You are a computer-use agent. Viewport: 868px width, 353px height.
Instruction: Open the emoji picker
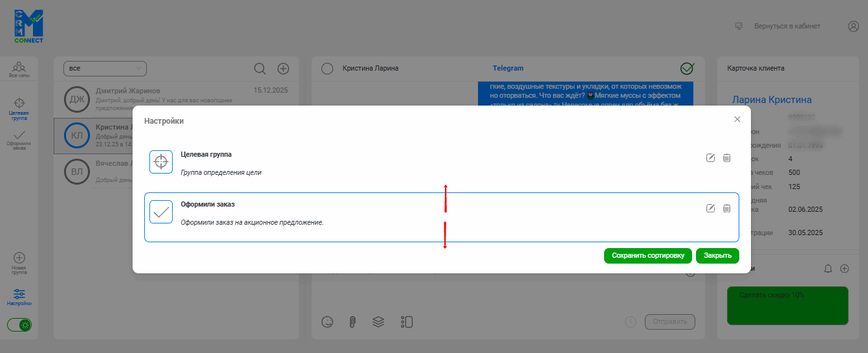328,321
